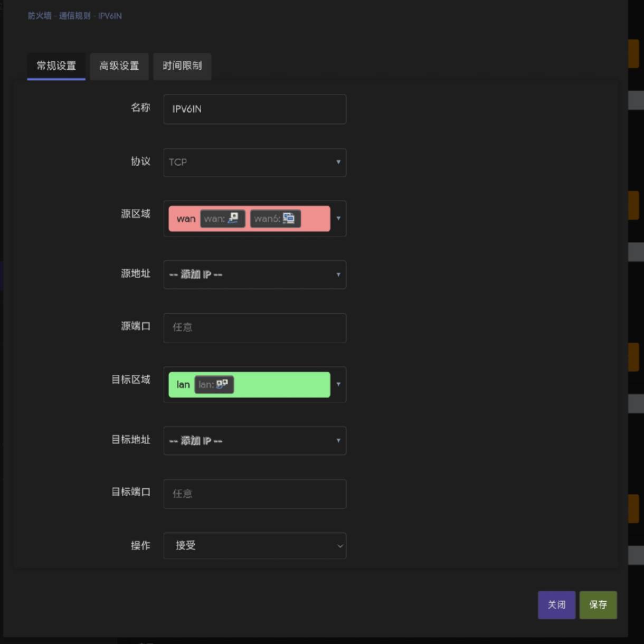Click the 源区域 label
The height and width of the screenshot is (644, 644).
[136, 214]
